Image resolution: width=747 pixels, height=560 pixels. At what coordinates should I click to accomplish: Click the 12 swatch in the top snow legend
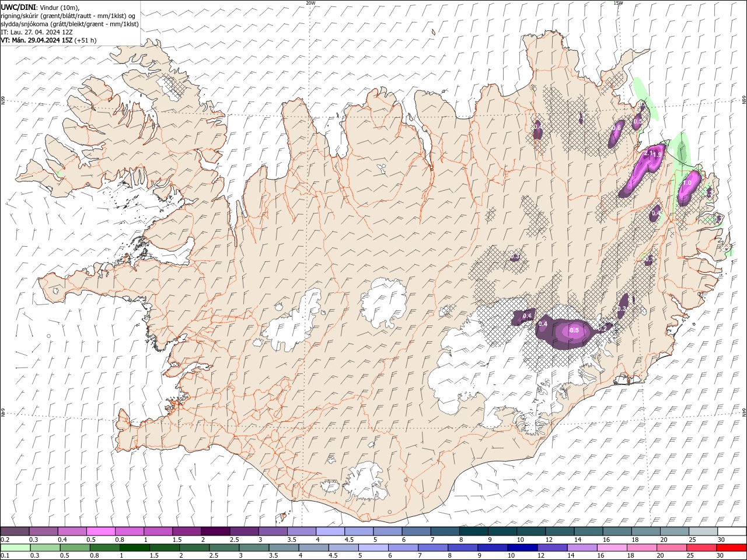pyautogui.click(x=559, y=531)
